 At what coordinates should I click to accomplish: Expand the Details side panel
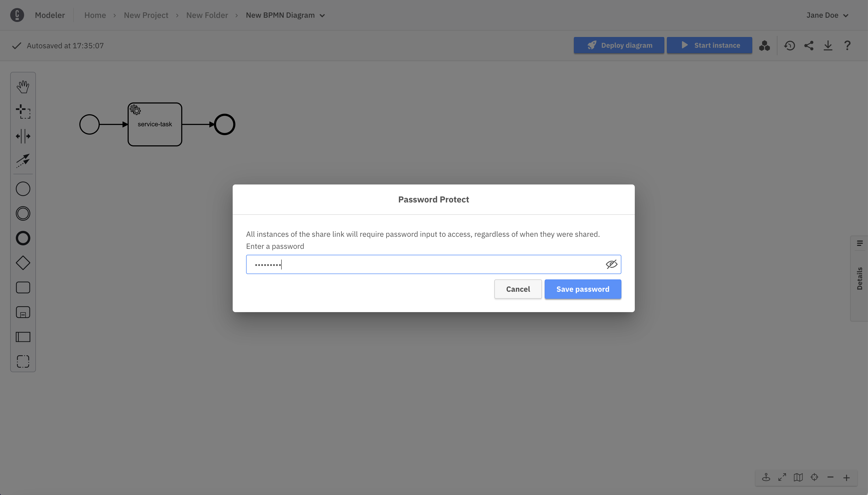[859, 278]
